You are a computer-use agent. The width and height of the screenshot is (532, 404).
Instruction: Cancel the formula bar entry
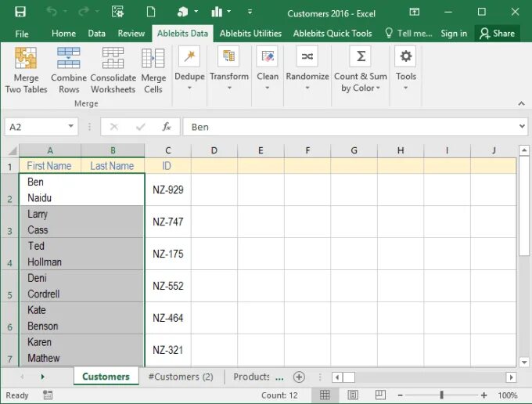tap(114, 127)
